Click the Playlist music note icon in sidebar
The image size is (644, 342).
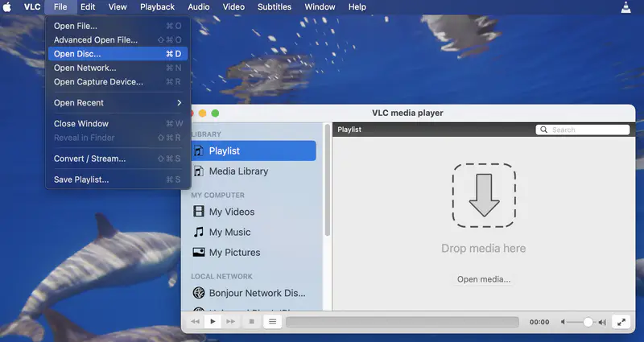[x=198, y=150]
